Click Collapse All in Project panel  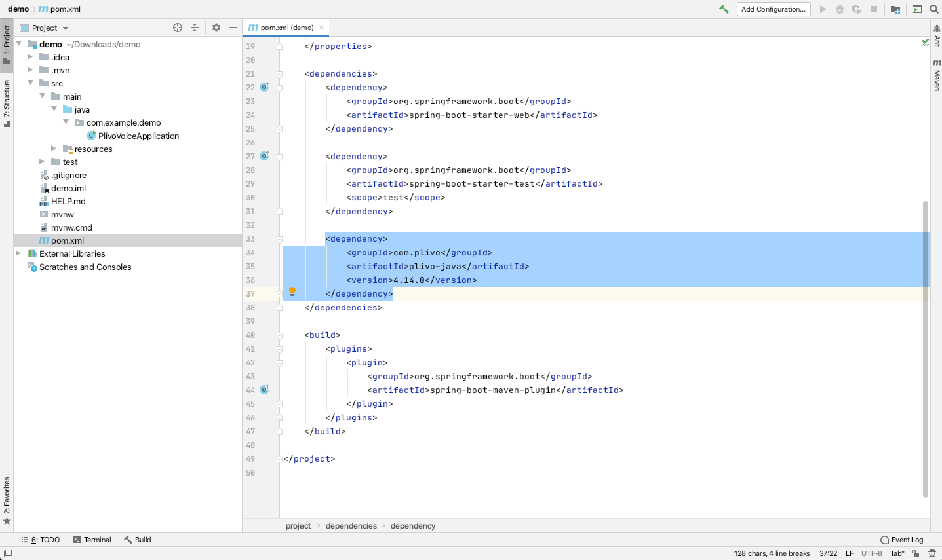pos(195,28)
